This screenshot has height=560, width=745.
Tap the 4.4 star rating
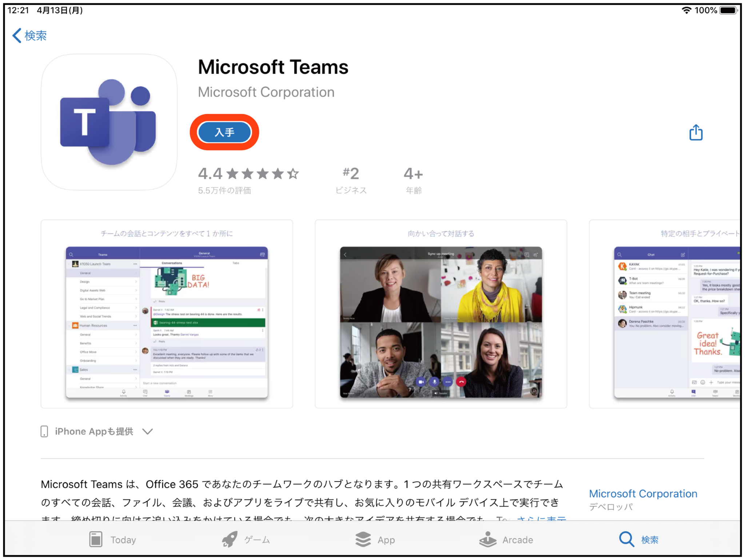coord(248,174)
